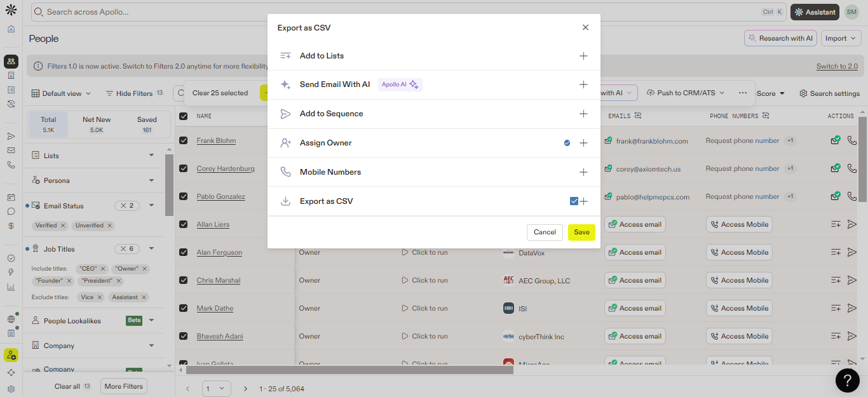868x397 pixels.
Task: Click the Save button in the dialog
Action: [x=581, y=232]
